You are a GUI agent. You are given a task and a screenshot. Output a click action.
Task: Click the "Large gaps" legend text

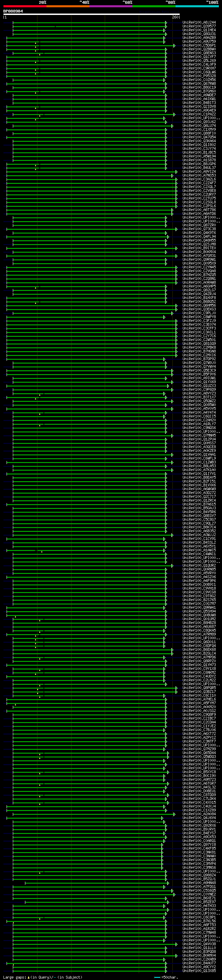click(15, 977)
